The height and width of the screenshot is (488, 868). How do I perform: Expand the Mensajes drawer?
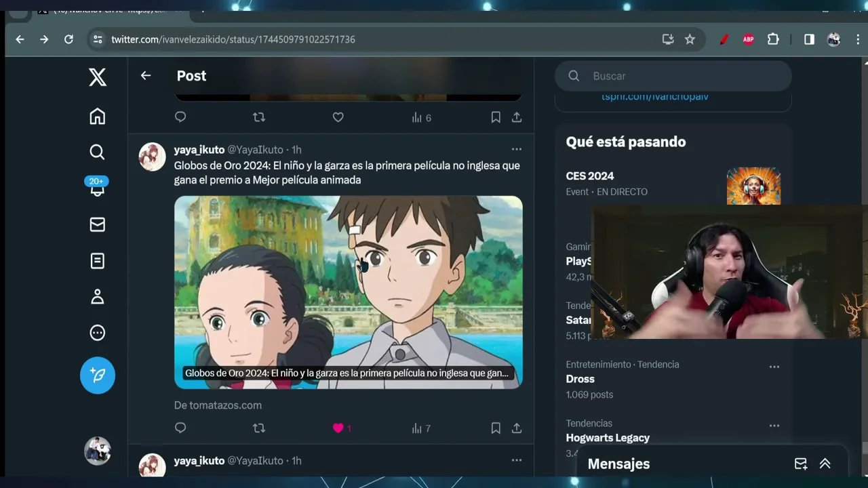coord(825,464)
